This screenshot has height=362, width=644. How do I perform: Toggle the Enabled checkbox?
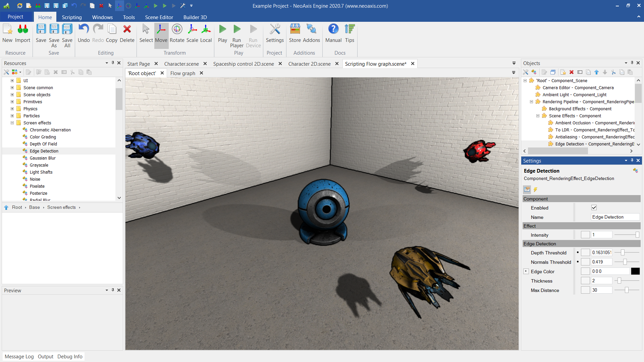[594, 208]
